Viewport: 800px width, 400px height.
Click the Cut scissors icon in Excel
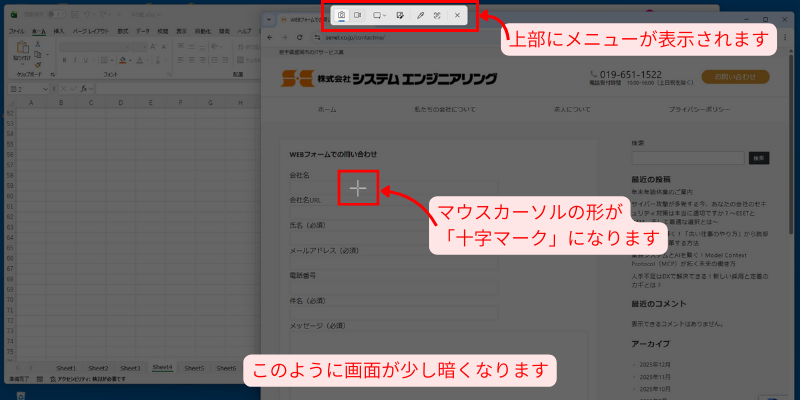37,44
